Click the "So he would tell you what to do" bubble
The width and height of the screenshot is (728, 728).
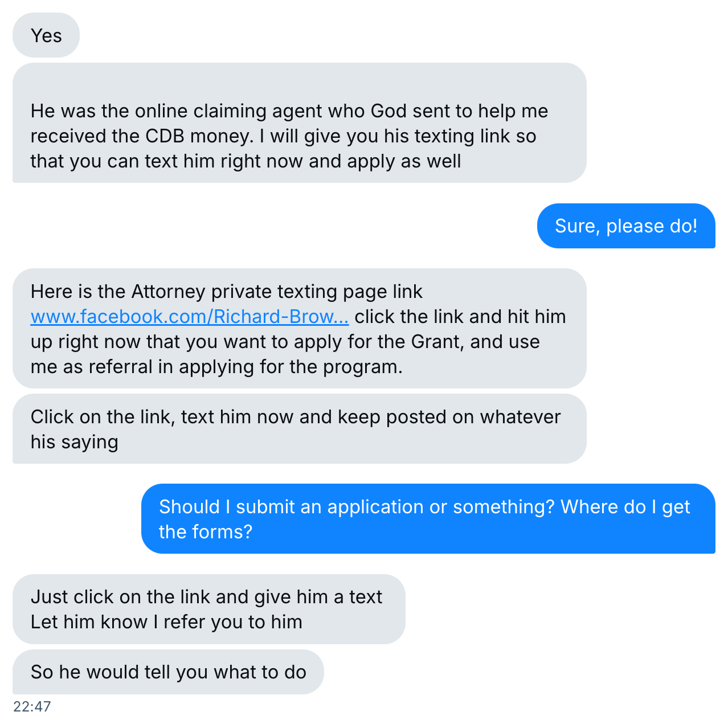[168, 672]
